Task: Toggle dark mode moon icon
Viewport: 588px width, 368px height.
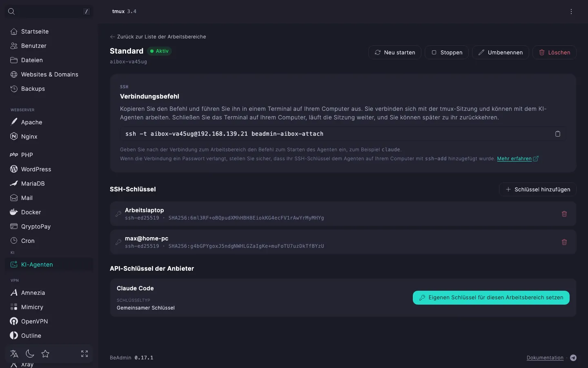Action: 30,354
